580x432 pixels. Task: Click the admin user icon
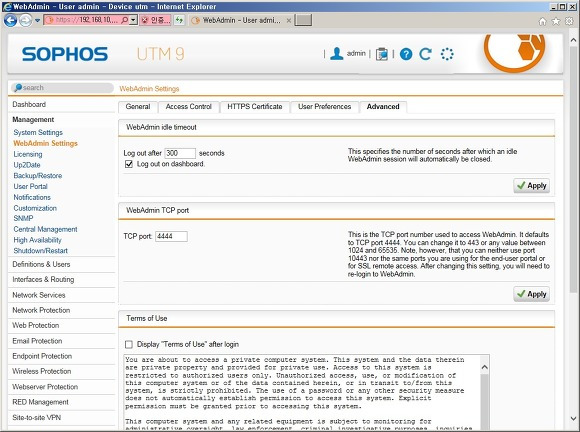337,54
